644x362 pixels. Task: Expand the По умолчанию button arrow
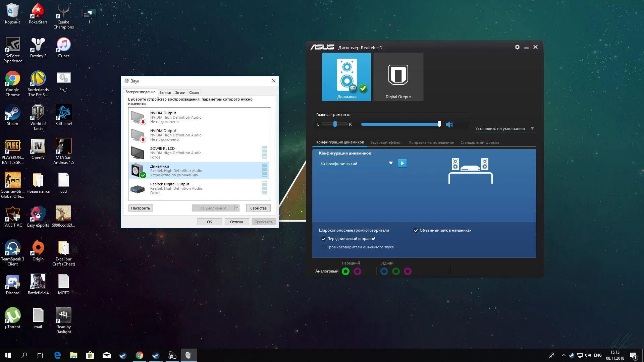[x=237, y=208]
